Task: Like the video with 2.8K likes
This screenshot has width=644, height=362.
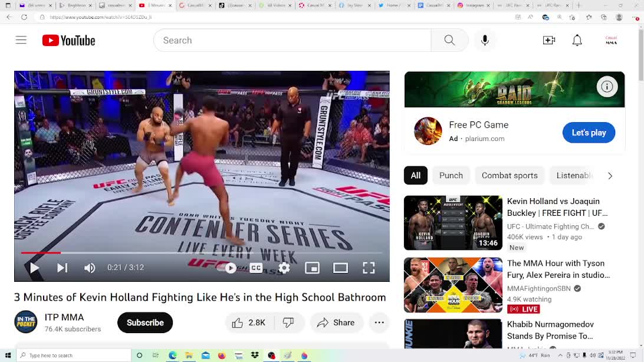Action: coord(249,322)
